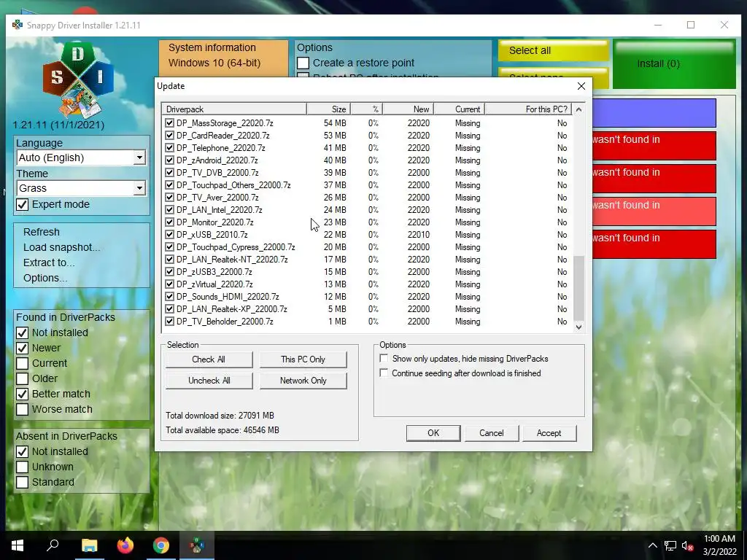Uncheck DP_LAN_Intel_22020.7z driverpack
The width and height of the screenshot is (747, 560).
coord(169,209)
